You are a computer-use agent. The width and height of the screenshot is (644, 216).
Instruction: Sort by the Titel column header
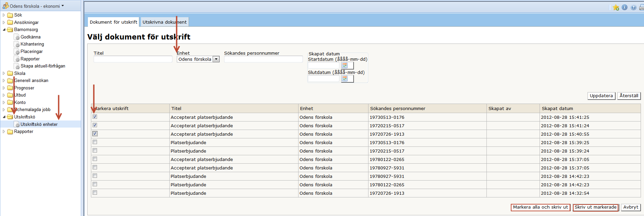click(176, 109)
